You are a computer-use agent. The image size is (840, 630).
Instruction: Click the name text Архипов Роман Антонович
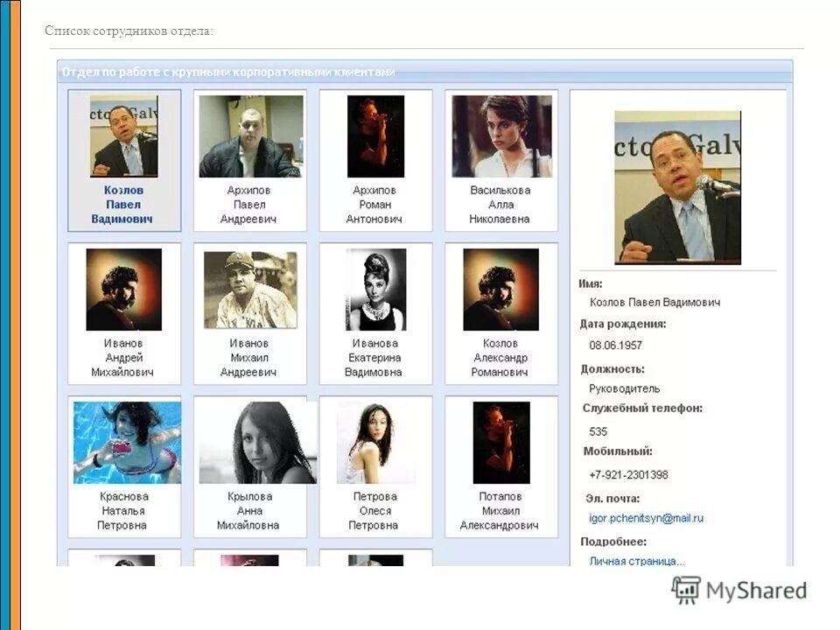(x=374, y=205)
